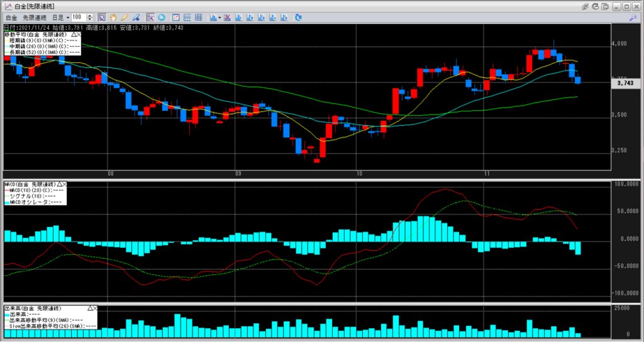Open the wrench settings icon
Image resolution: width=644 pixels, height=342 pixels.
(633, 18)
